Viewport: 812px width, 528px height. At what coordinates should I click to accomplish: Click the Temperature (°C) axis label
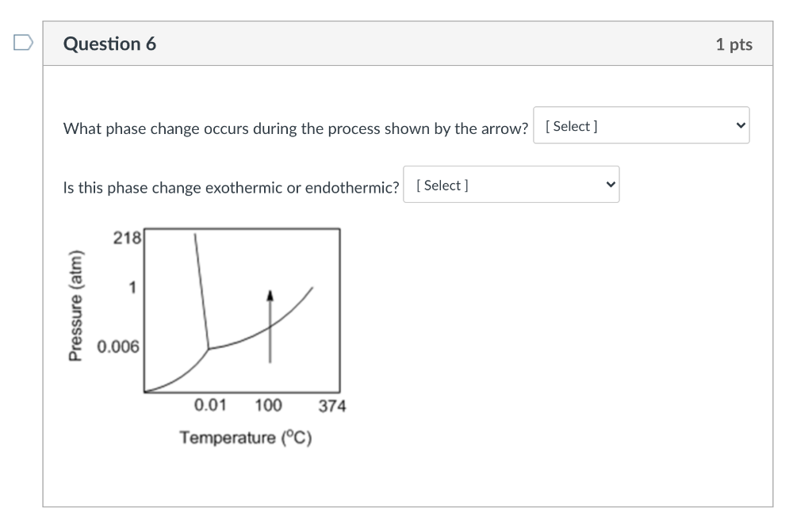click(245, 437)
